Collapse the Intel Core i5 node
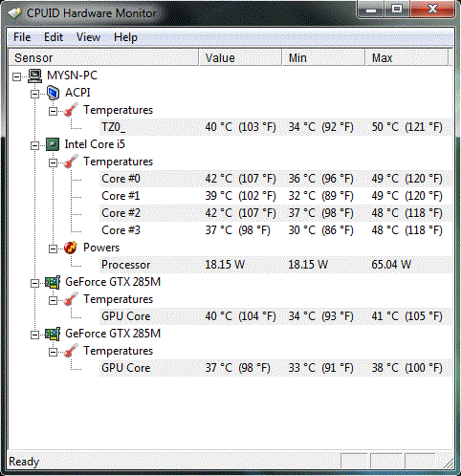 [34, 145]
